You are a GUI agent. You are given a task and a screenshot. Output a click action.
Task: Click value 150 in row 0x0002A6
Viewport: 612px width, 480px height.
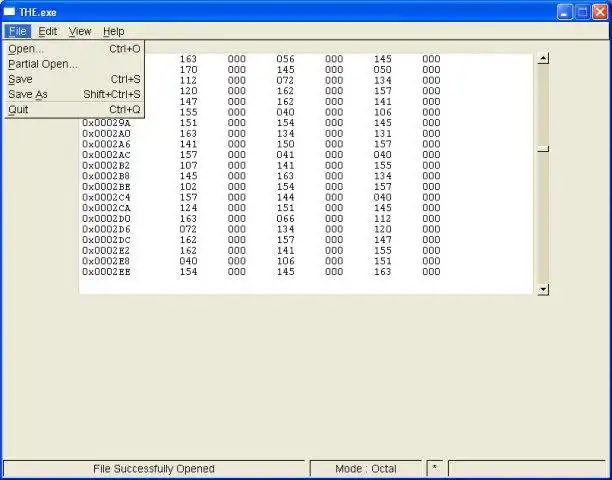[x=285, y=144]
